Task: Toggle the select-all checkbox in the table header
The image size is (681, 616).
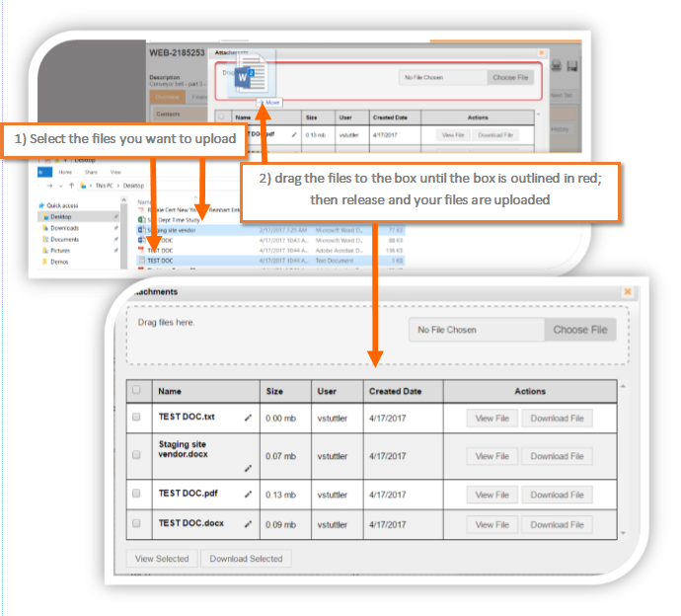Action: [136, 391]
